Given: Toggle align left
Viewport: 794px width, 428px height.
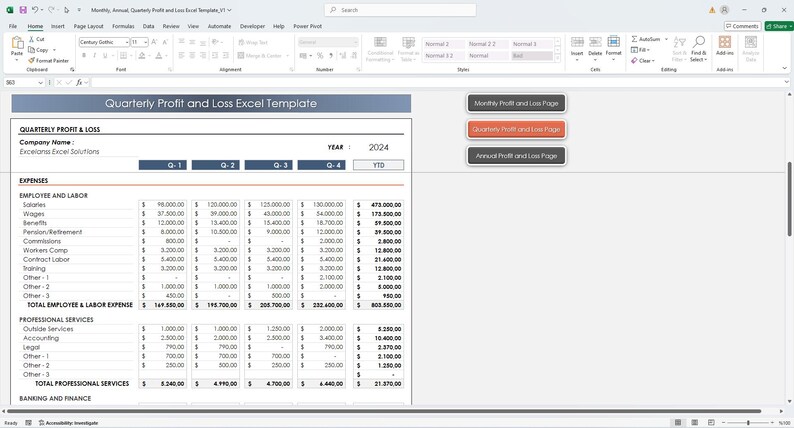Looking at the screenshot, I should 181,55.
